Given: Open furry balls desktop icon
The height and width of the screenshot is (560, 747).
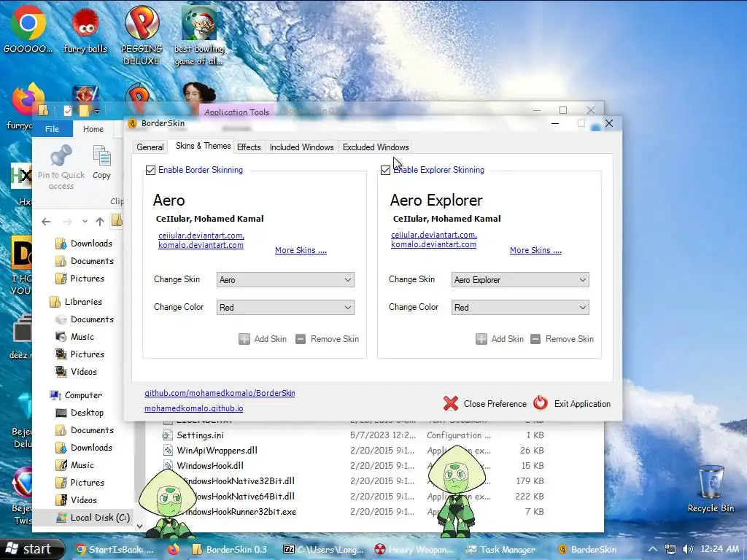Looking at the screenshot, I should 85,29.
